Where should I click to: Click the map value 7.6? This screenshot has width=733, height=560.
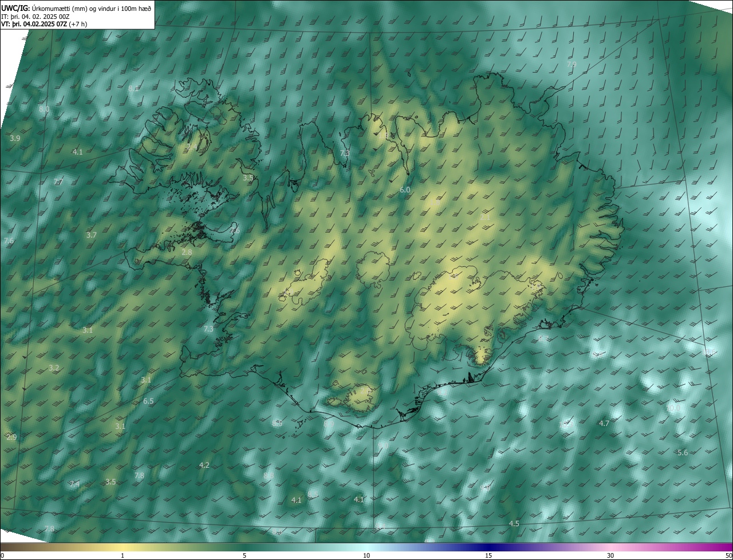pyautogui.click(x=9, y=241)
